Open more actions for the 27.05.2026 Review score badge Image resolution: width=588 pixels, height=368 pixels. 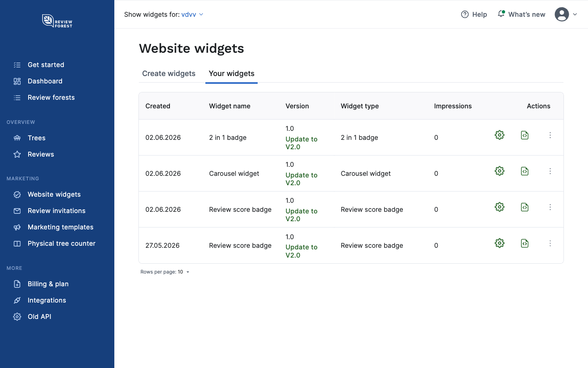click(x=550, y=243)
